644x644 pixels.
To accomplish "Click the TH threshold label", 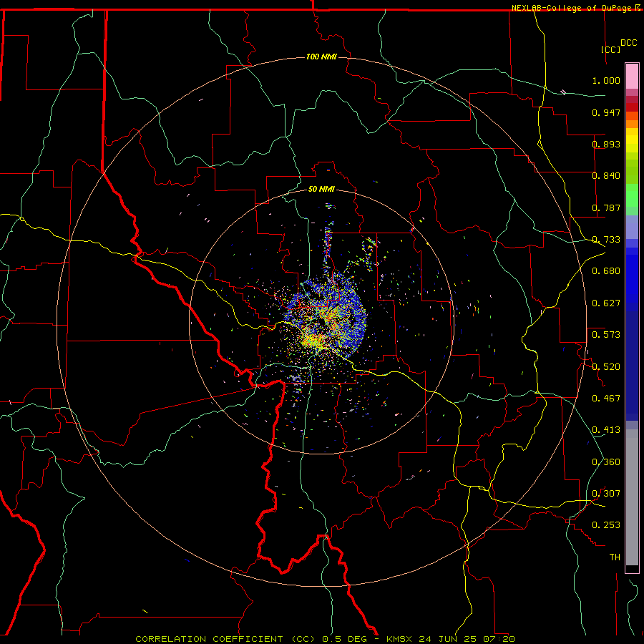I will click(x=615, y=557).
